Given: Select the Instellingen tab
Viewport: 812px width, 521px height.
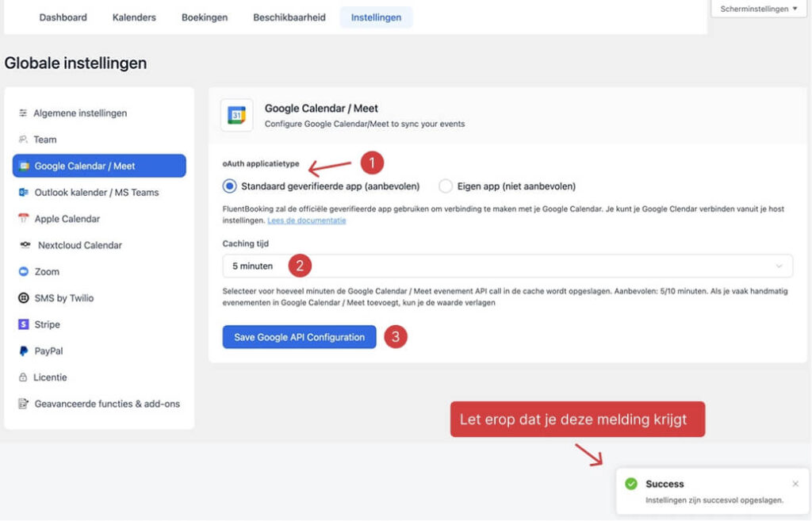Looking at the screenshot, I should pos(376,17).
